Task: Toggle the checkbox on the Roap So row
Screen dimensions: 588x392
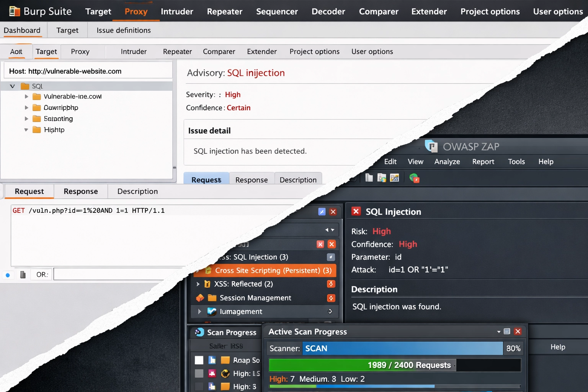Action: point(199,360)
